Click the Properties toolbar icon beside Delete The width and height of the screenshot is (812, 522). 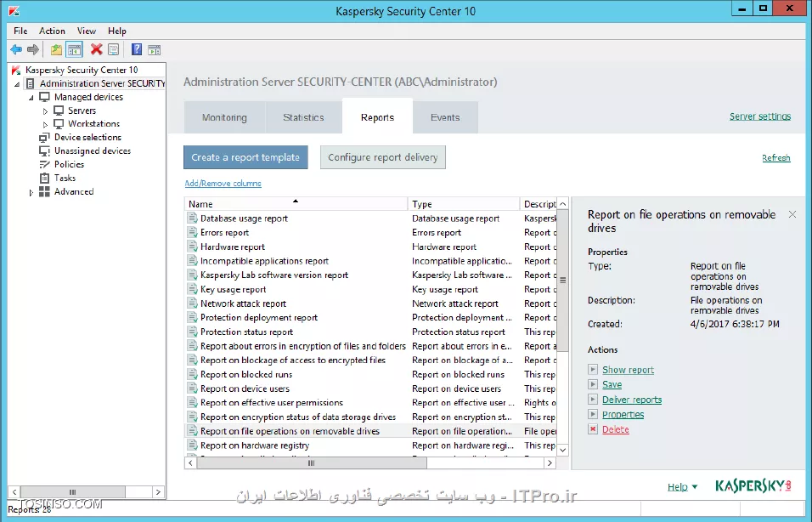114,50
